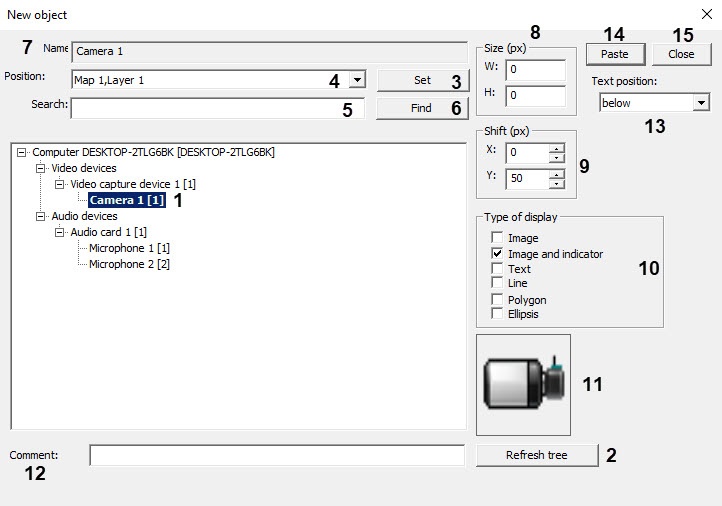Screen dimensions: 722x506
Task: Open the Text position dropdown
Action: [701, 102]
